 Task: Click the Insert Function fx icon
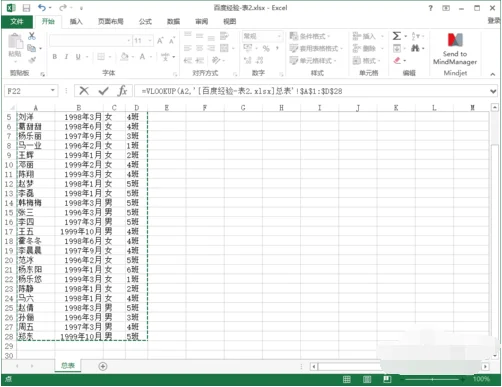[123, 91]
